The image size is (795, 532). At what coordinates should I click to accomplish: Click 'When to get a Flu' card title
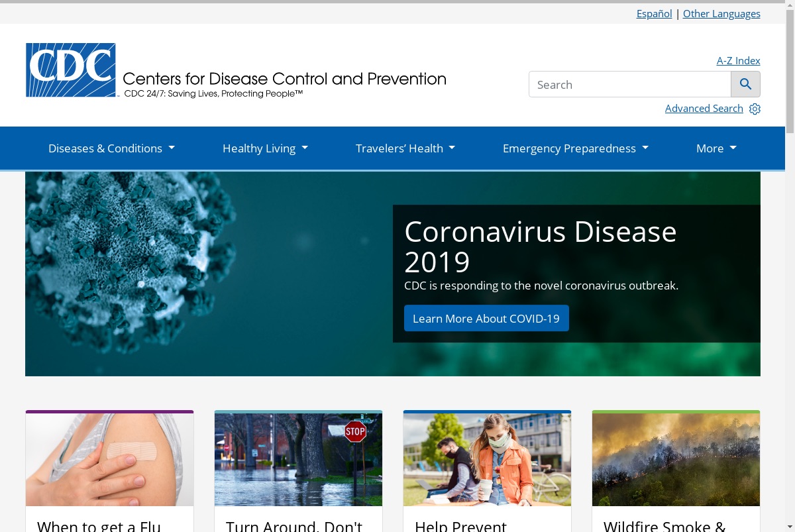tap(99, 526)
